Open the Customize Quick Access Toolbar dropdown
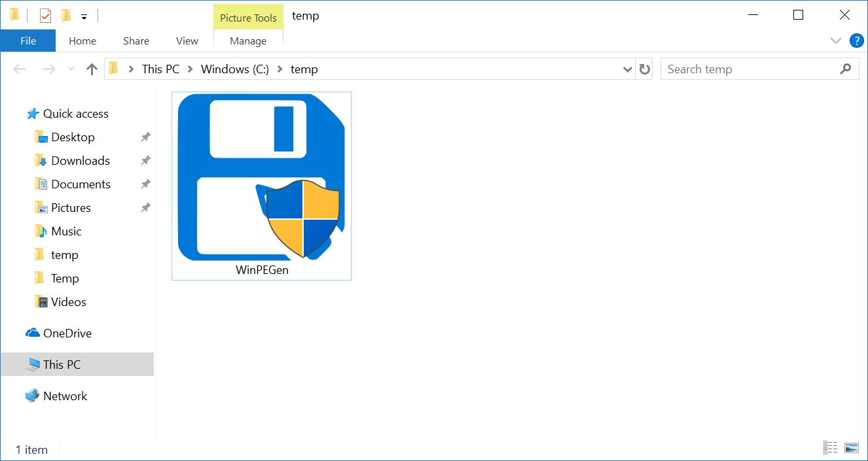 (84, 17)
